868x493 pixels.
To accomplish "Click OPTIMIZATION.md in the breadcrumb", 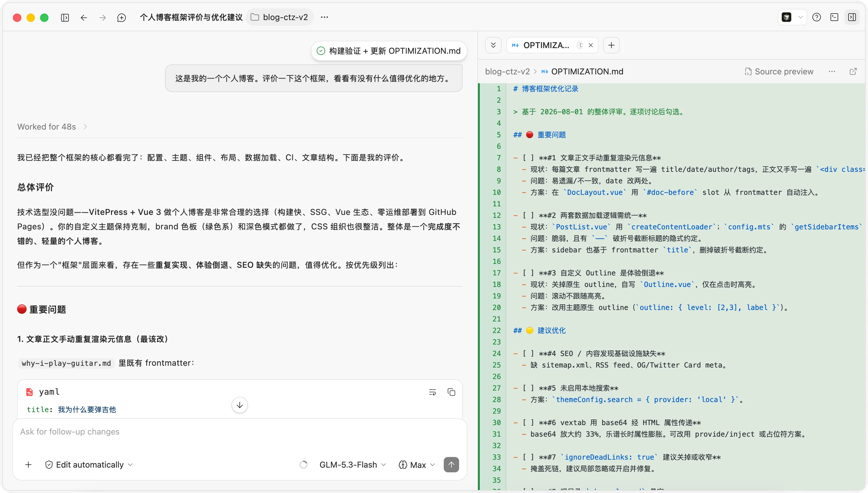I will point(587,71).
